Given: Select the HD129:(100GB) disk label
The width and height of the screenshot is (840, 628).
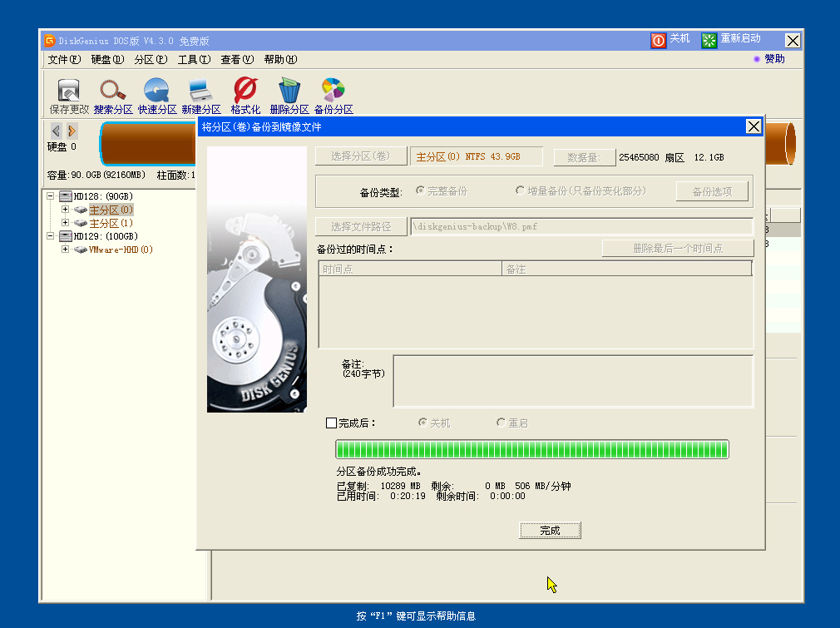Looking at the screenshot, I should (x=106, y=236).
